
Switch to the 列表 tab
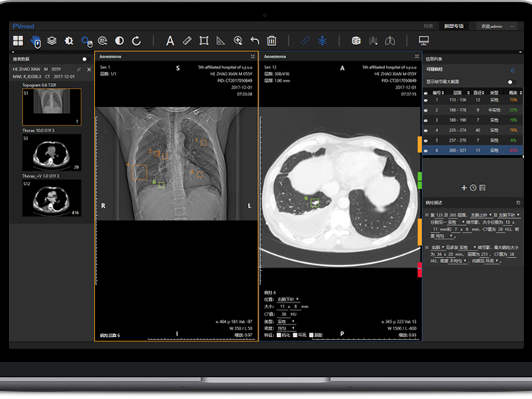click(429, 25)
